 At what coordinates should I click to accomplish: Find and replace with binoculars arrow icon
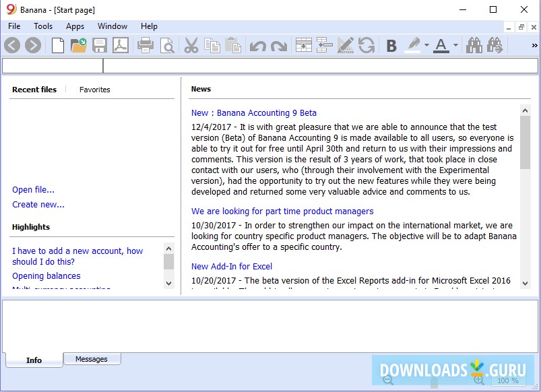point(495,45)
